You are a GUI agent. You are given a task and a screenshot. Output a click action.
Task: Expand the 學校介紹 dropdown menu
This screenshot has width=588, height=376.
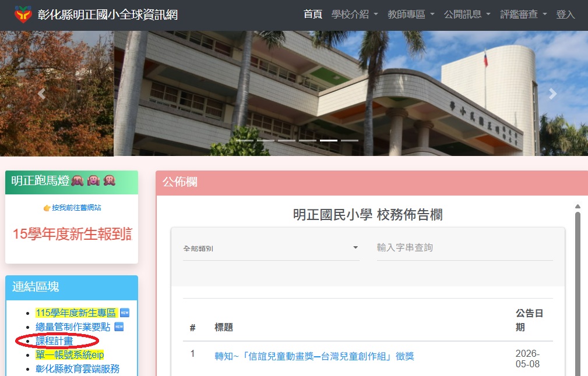(354, 14)
